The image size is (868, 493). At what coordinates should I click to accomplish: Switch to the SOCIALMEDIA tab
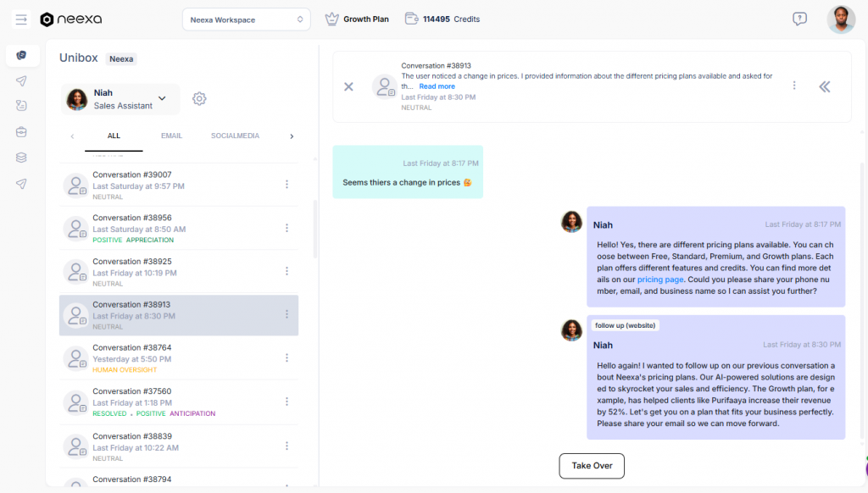coord(235,136)
